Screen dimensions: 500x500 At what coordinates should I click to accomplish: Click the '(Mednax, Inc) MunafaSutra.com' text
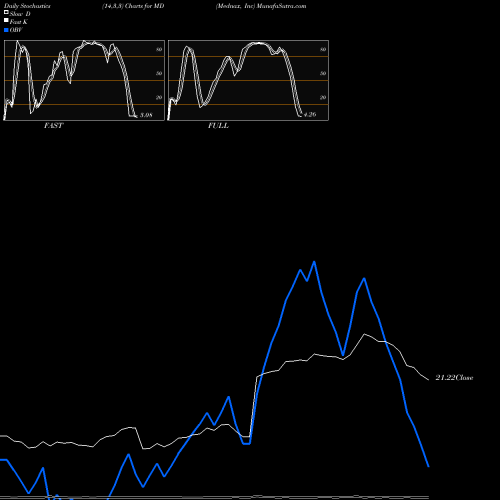[261, 6]
